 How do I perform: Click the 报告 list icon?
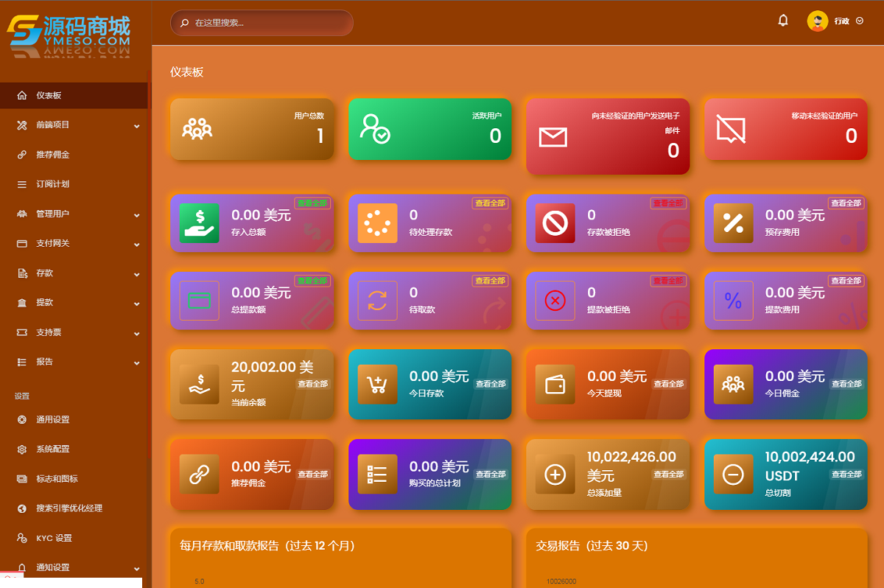click(x=21, y=362)
